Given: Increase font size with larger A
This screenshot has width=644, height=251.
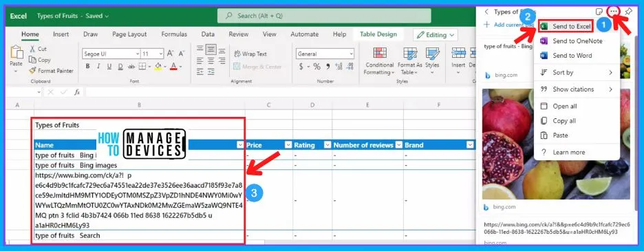Looking at the screenshot, I should click(x=170, y=54).
